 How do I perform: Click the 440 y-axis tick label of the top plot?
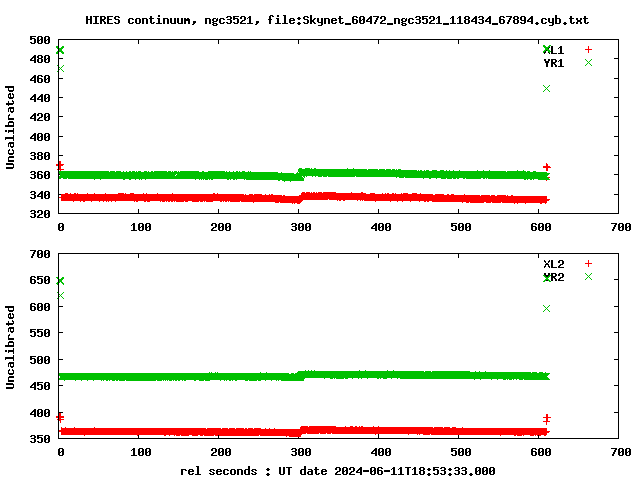click(x=40, y=98)
